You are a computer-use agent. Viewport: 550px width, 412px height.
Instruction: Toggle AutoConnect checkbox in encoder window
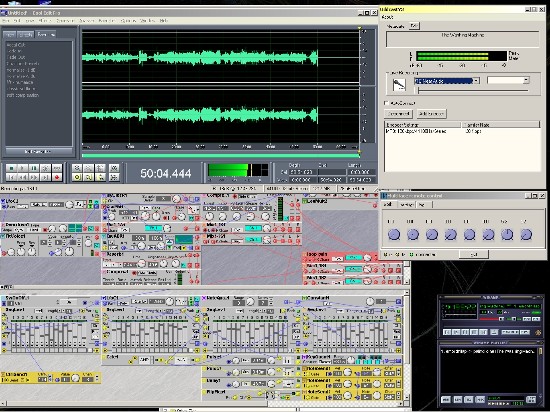point(387,103)
